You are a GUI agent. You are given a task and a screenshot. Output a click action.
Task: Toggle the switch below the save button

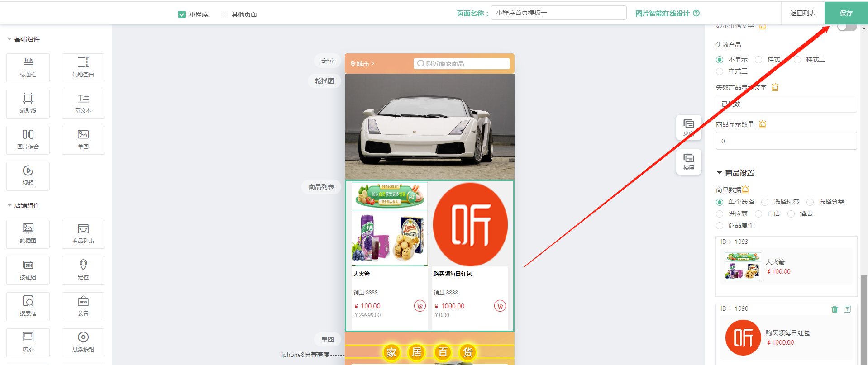coord(846,27)
